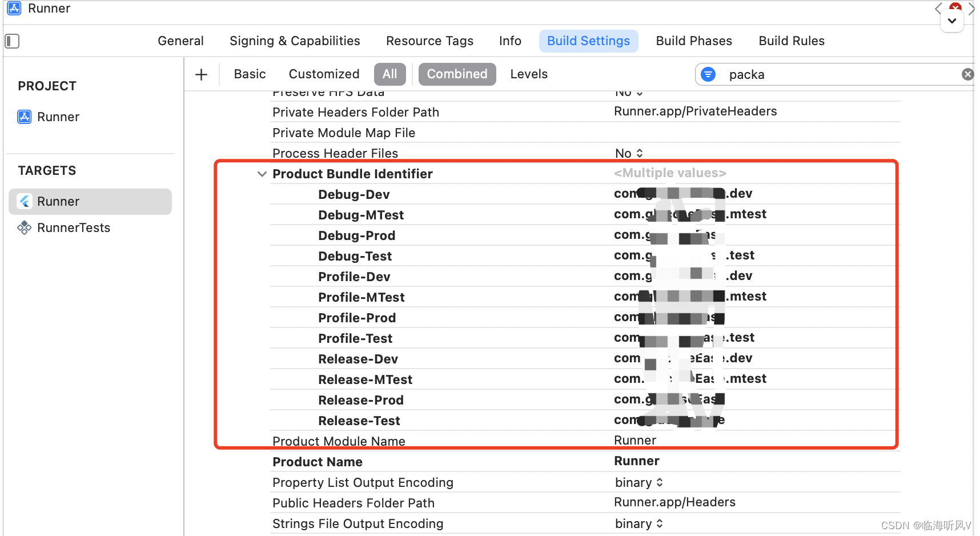980x536 pixels.
Task: Select the Release-Dev configuration row
Action: pyautogui.click(x=585, y=359)
